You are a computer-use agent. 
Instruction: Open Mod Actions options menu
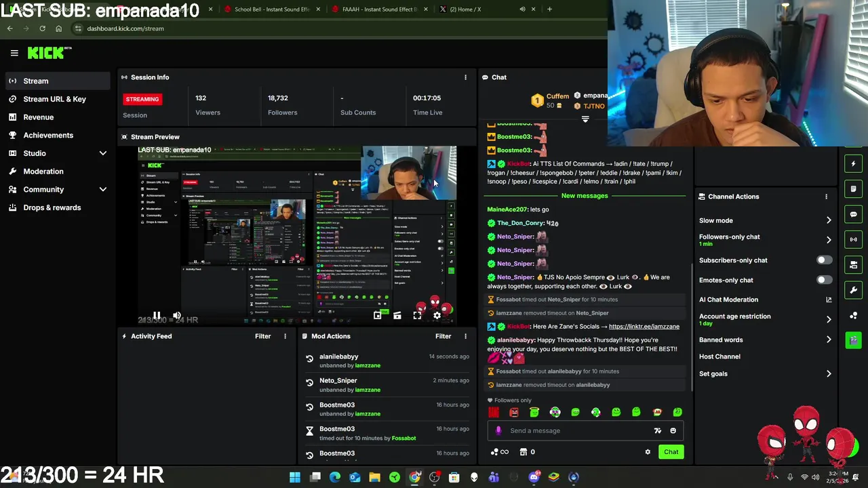click(x=465, y=336)
